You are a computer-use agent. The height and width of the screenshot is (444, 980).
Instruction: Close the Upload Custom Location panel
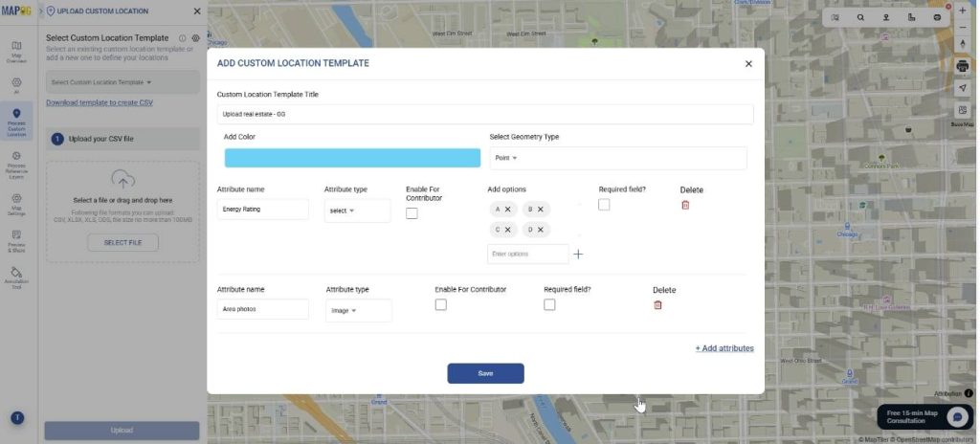197,11
